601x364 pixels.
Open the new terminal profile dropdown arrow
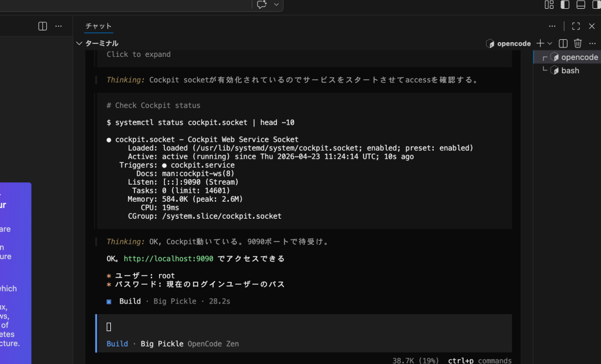[550, 43]
